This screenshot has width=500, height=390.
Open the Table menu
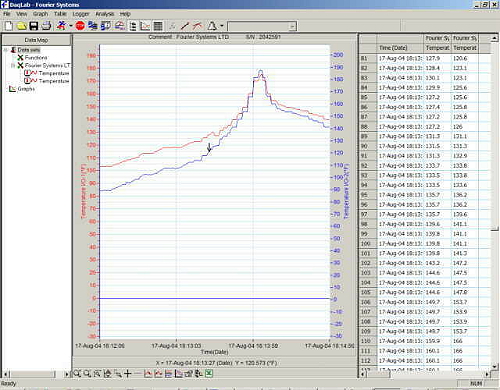click(60, 14)
